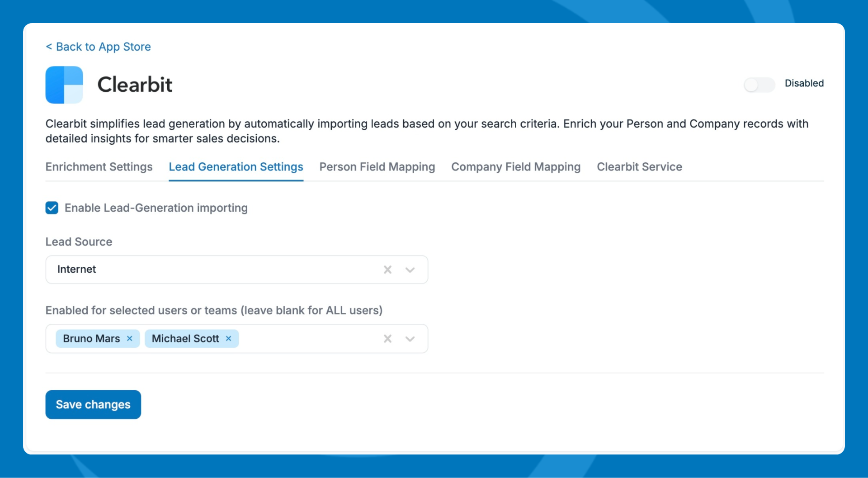Go back to App Store link
Screen dimensions: 868x478
coord(99,47)
